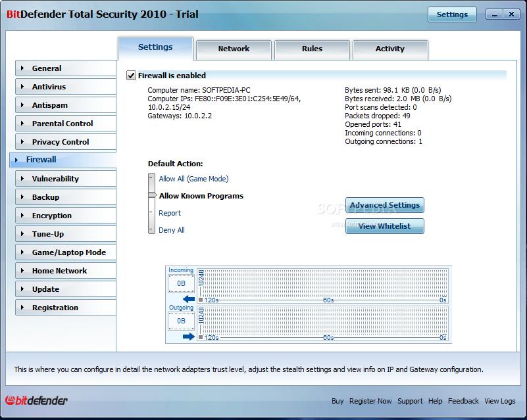Viewport: 527px width, 420px height.
Task: Expand the Privacy Control section
Action: (x=61, y=142)
